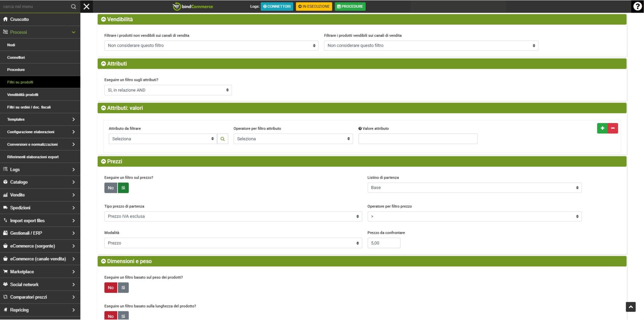This screenshot has height=320, width=644.
Task: Click the CONNETTORI logs button
Action: point(277,6)
